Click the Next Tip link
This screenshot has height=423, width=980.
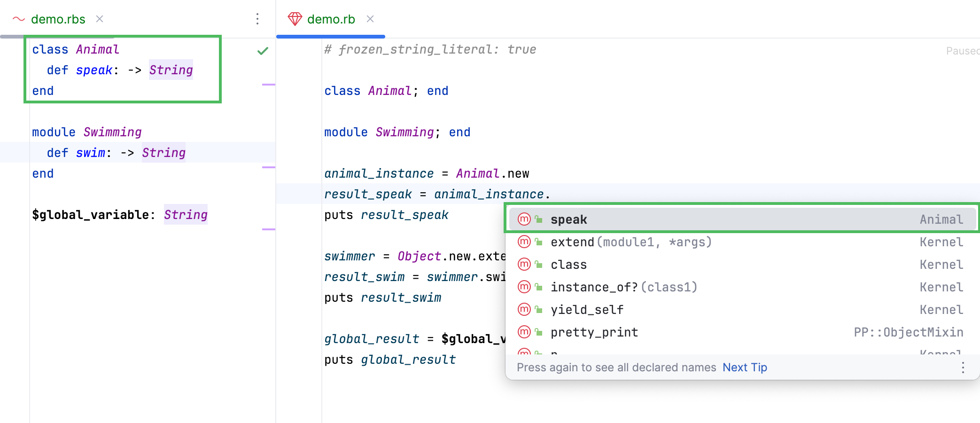745,368
